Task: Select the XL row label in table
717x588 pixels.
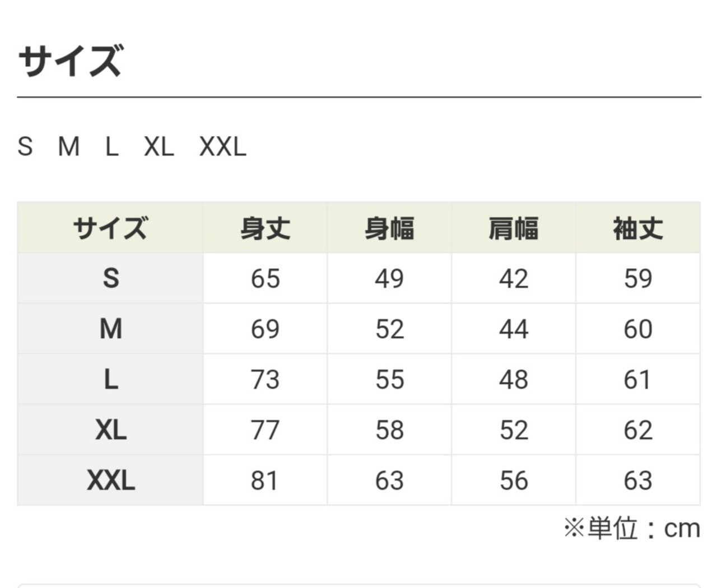Action: [x=111, y=430]
